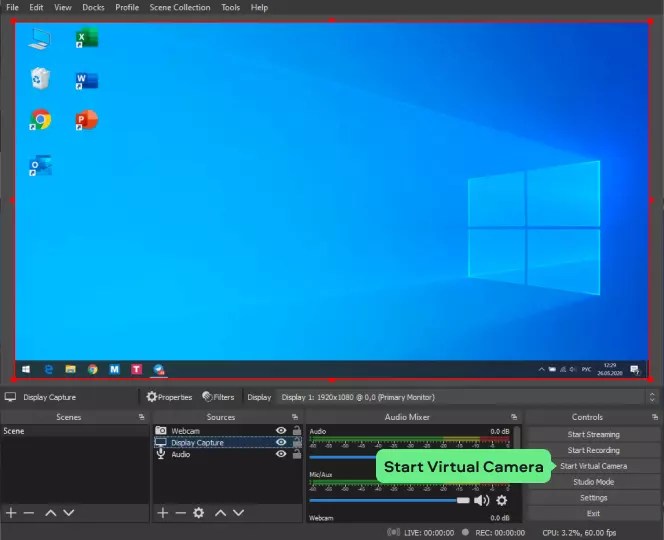This screenshot has height=540, width=664.
Task: Move the scene down in the Scenes list
Action: (69, 513)
